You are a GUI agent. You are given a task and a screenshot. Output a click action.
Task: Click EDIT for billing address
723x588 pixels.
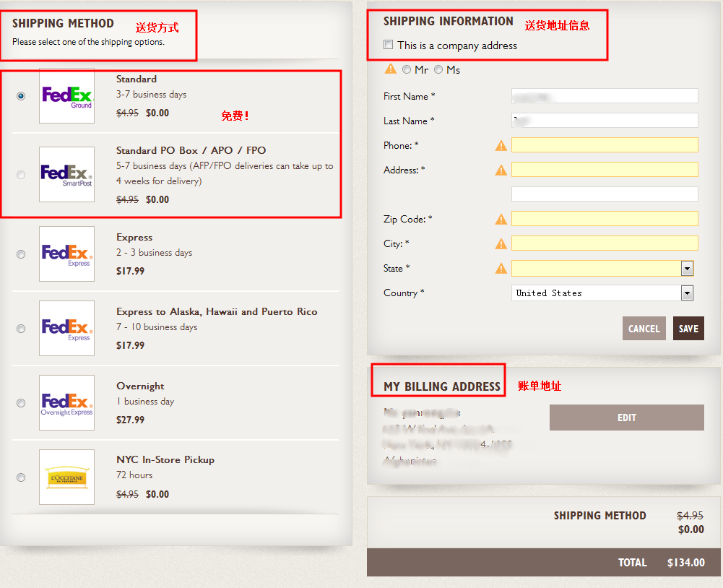coord(626,418)
